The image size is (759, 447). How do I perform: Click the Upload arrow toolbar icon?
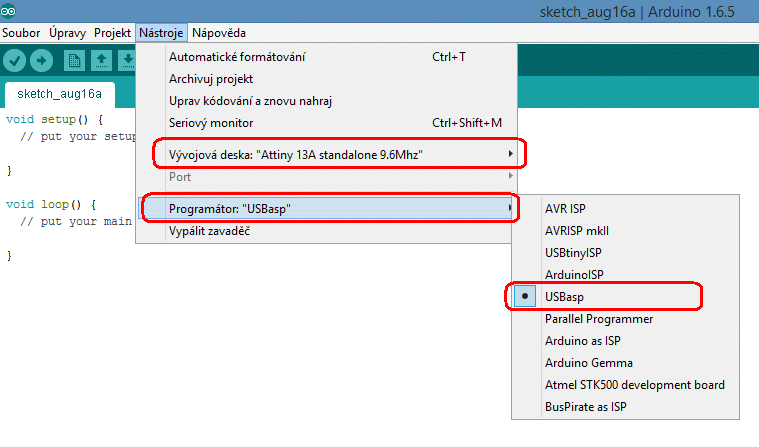(42, 61)
